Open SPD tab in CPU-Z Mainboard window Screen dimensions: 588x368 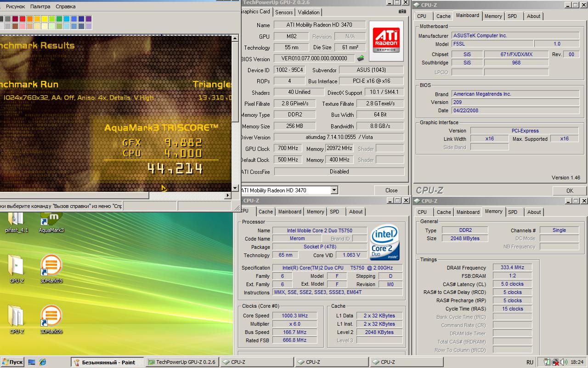(x=512, y=16)
